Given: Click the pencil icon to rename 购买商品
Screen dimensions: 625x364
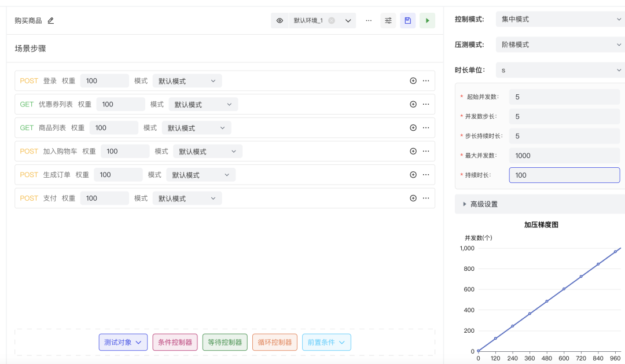Looking at the screenshot, I should tap(50, 20).
